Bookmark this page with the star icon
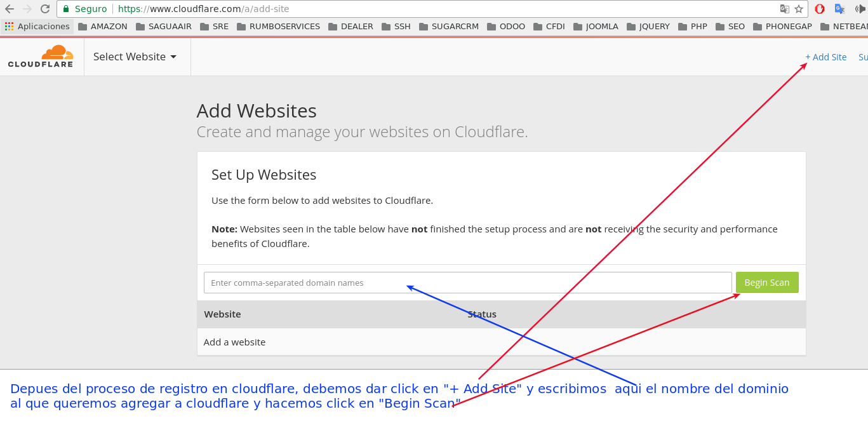 pyautogui.click(x=799, y=9)
